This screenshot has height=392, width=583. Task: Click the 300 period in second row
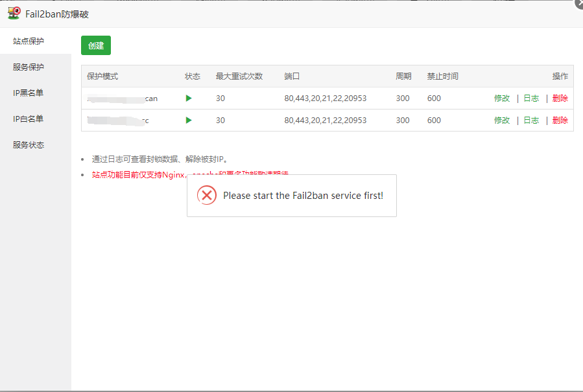click(403, 120)
